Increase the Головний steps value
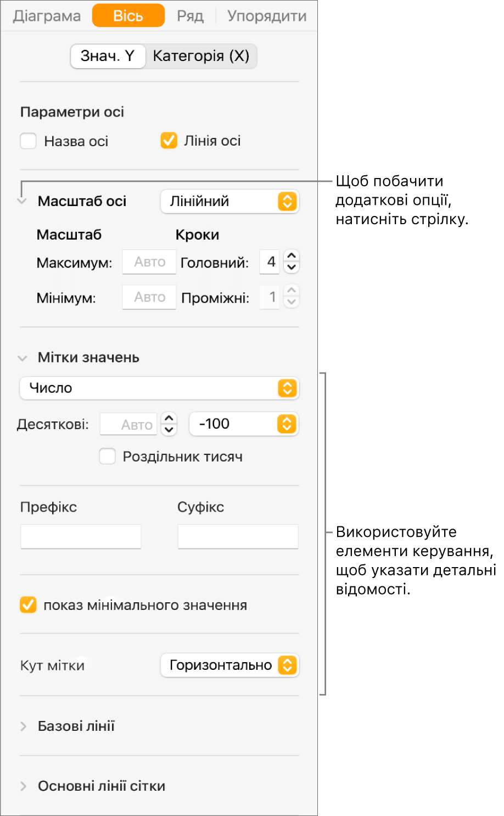Image resolution: width=504 pixels, height=816 pixels. click(292, 256)
